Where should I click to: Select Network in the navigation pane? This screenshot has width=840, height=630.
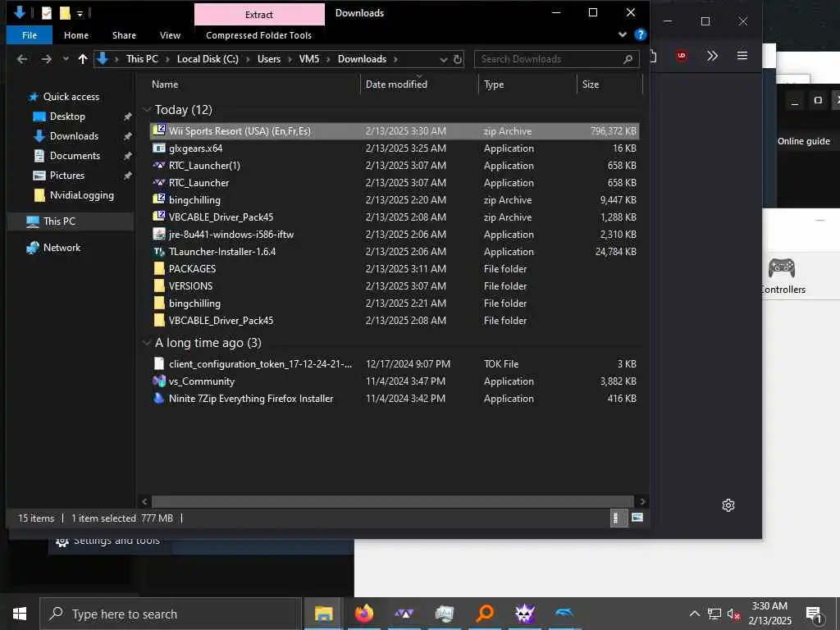(x=62, y=248)
